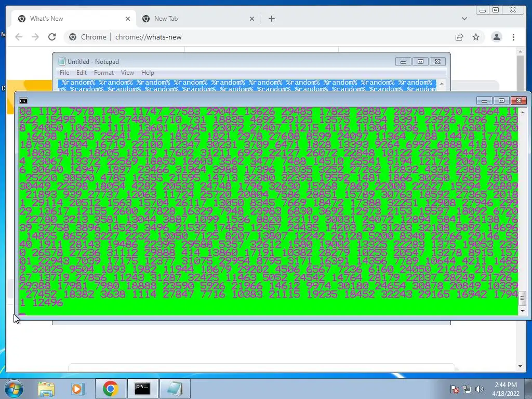The width and height of the screenshot is (532, 399).
Task: Click the command prompt scrollbar thumb
Action: 523,299
